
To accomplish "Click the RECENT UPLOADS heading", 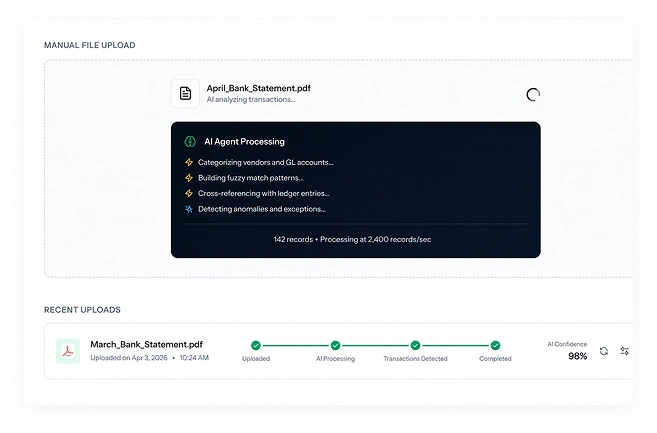I will coord(82,310).
